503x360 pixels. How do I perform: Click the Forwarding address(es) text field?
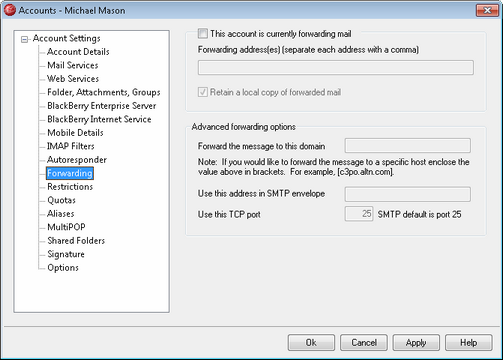[336, 68]
